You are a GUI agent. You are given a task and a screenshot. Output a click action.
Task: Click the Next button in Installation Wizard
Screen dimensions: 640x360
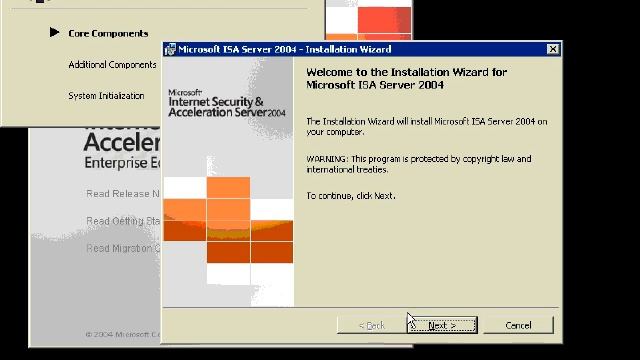(x=442, y=325)
